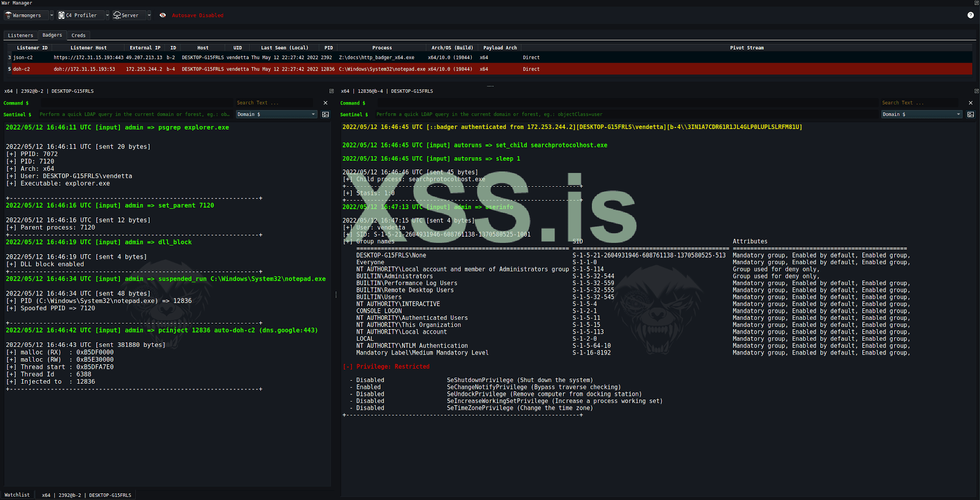This screenshot has width=980, height=500.
Task: Open the Server menu button
Action: coord(129,15)
